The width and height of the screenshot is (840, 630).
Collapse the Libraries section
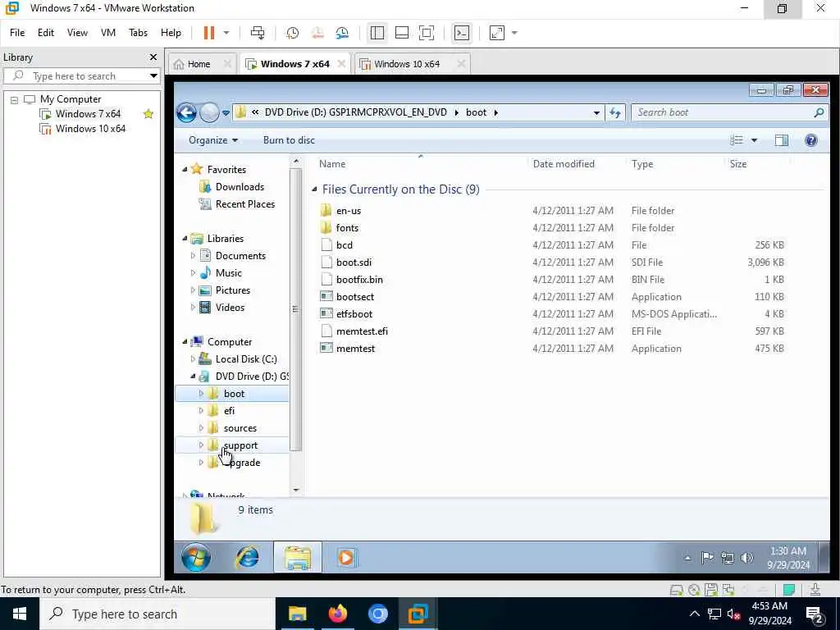(x=185, y=239)
